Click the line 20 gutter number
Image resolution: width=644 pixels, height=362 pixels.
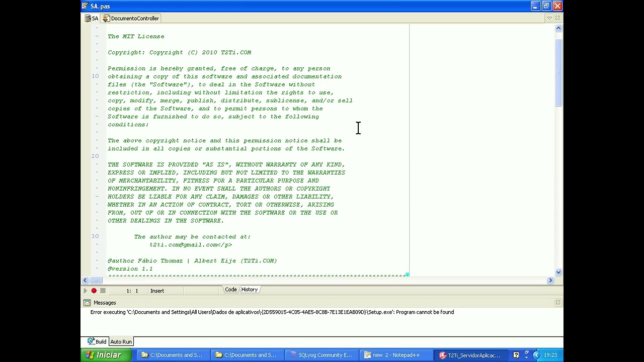pyautogui.click(x=95, y=156)
